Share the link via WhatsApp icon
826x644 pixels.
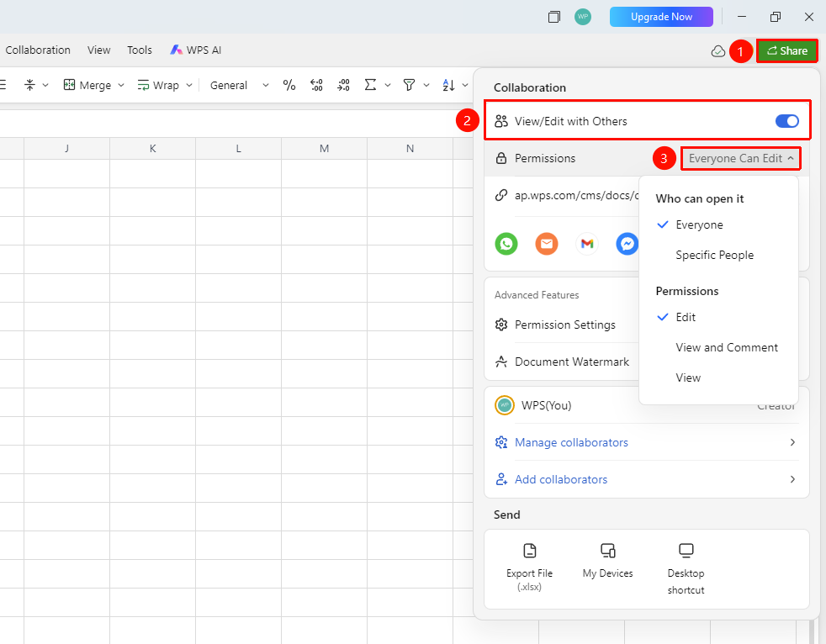[x=506, y=244]
